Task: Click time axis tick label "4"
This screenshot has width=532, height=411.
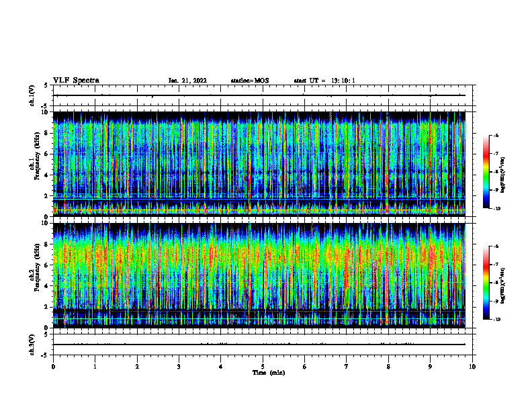Action: pyautogui.click(x=221, y=367)
